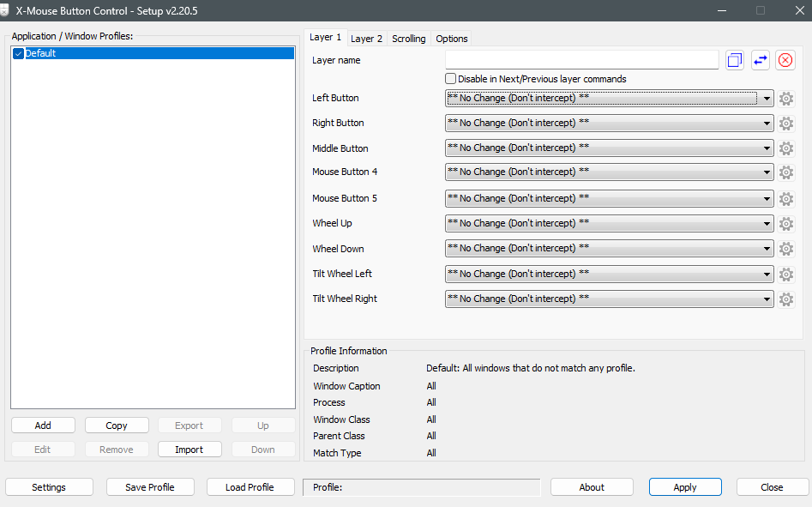
Task: Open Middle Button settings gear
Action: 786,148
